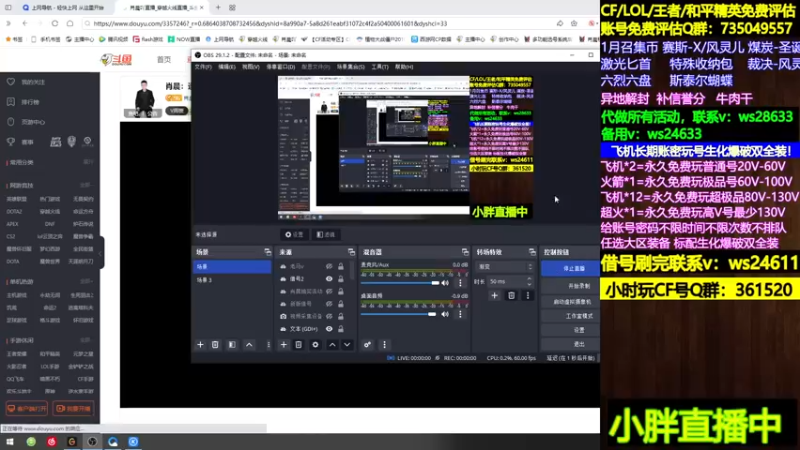Go to the browser home page
800x450 pixels.
tap(70, 23)
